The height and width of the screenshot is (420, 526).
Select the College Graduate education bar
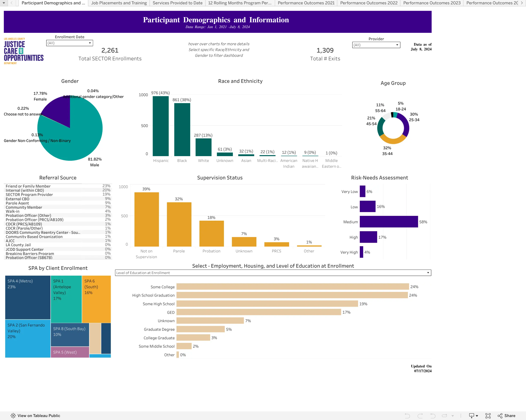coord(193,338)
